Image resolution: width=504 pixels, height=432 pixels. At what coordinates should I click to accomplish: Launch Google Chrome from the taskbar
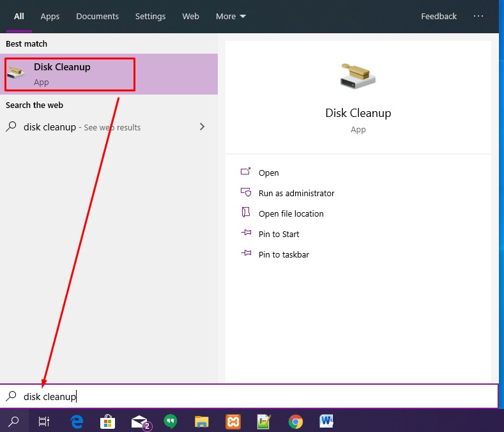pos(295,421)
